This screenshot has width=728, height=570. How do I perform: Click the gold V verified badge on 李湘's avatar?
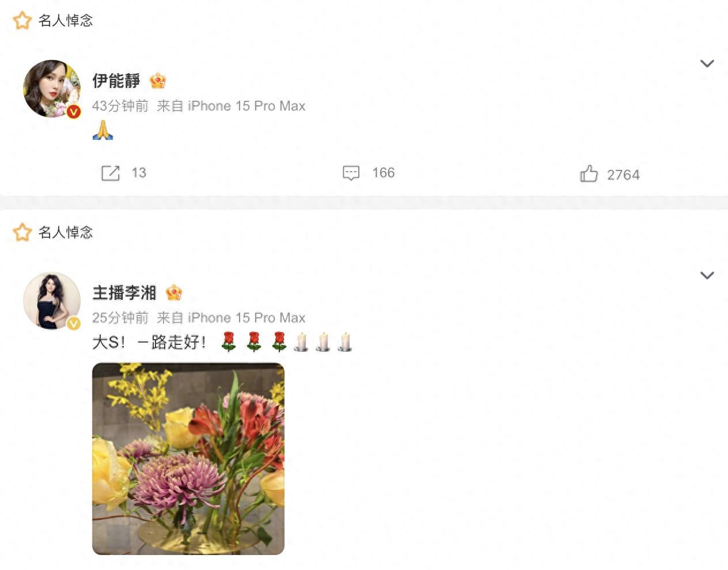click(x=74, y=324)
